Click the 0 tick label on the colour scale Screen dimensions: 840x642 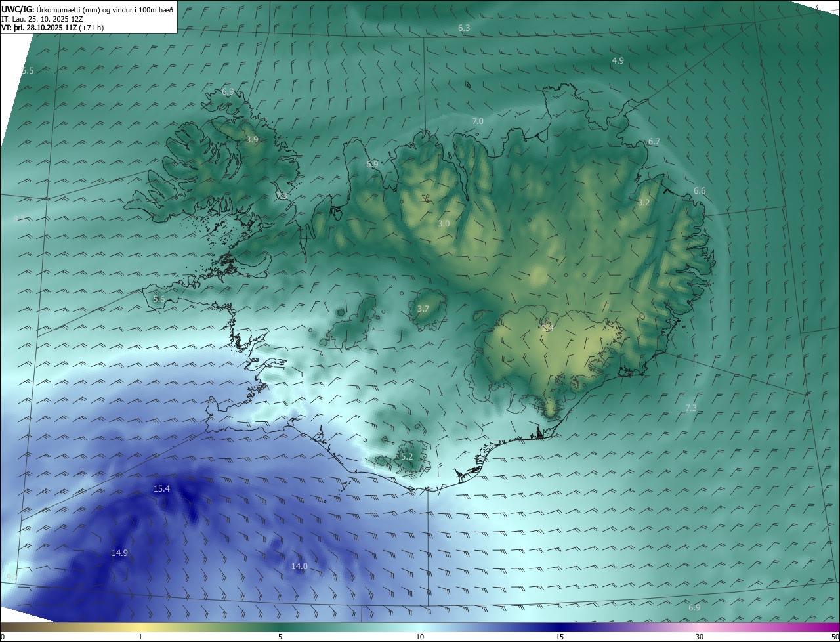coord(3,637)
